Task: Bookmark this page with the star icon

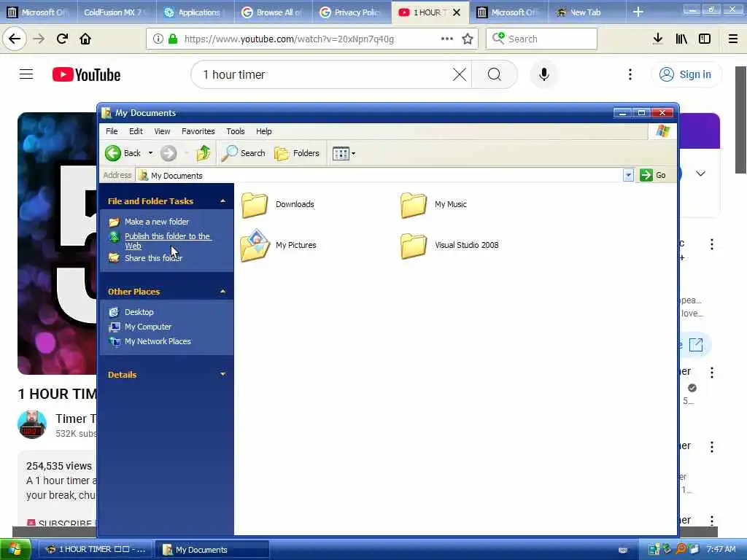Action: coord(468,39)
